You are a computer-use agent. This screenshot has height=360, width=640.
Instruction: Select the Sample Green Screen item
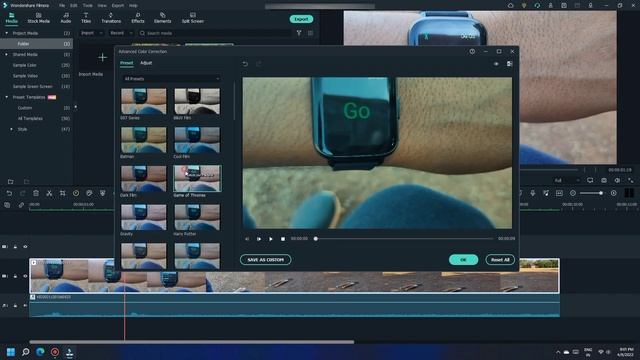[32, 87]
